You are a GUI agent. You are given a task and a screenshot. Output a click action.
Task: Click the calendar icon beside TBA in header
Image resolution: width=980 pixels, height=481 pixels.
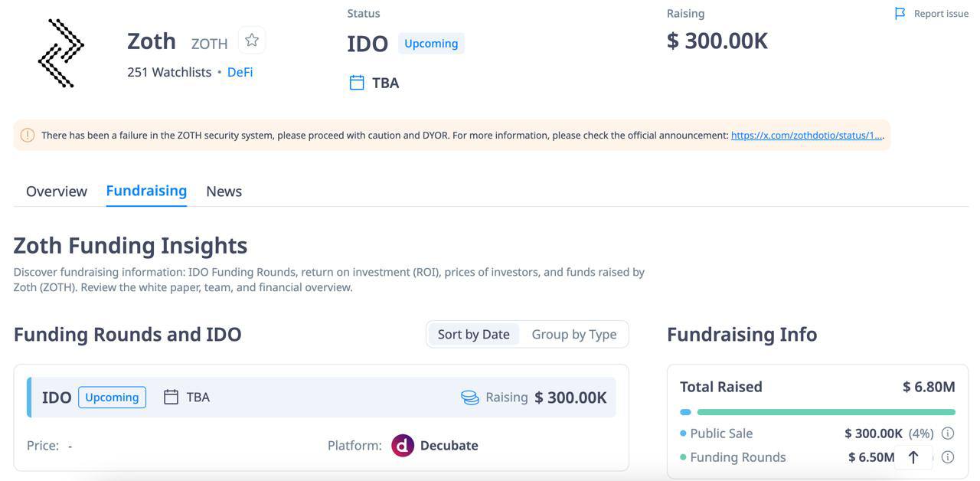pyautogui.click(x=357, y=83)
